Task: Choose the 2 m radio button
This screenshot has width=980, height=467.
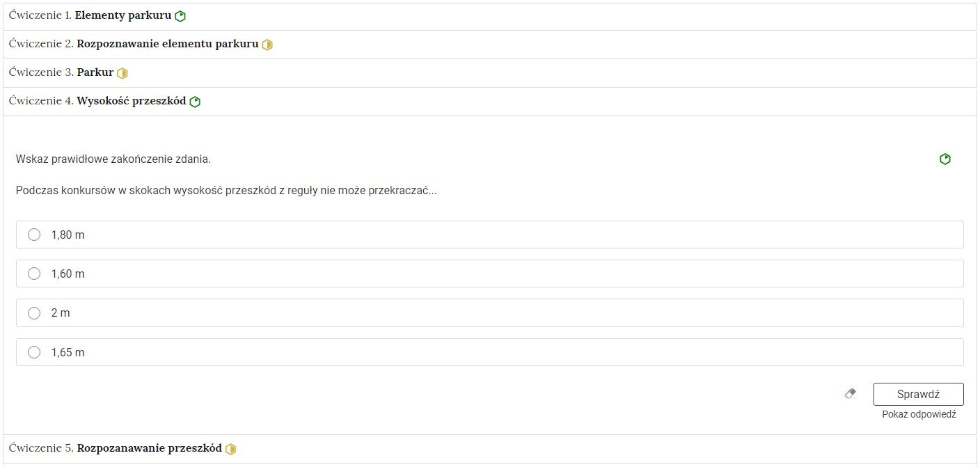Action: 34,313
